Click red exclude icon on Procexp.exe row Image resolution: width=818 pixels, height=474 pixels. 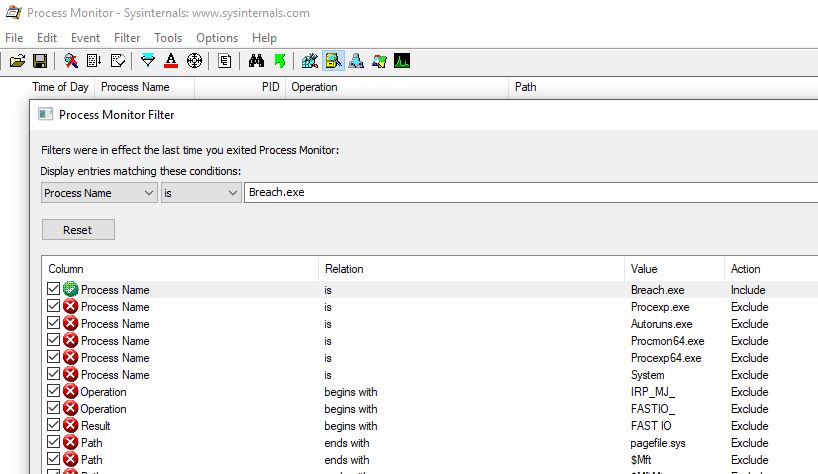point(70,306)
